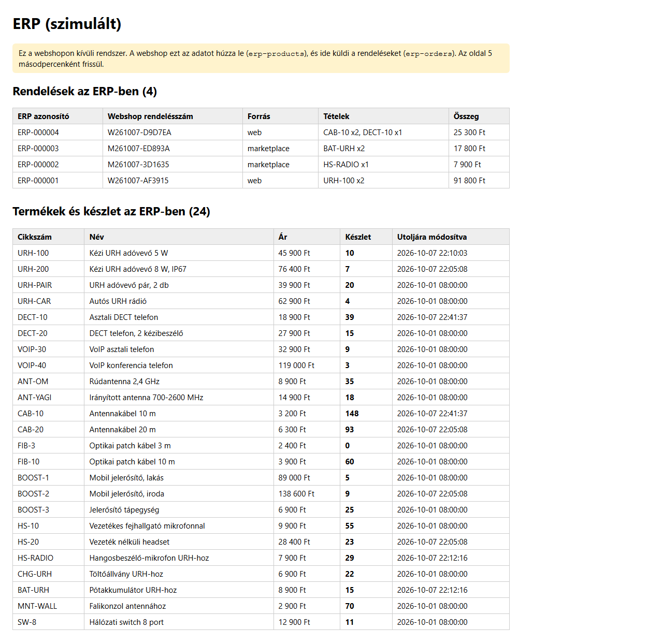Select SKU HS-RADIO in the products table
Image resolution: width=663 pixels, height=644 pixels.
tap(35, 558)
